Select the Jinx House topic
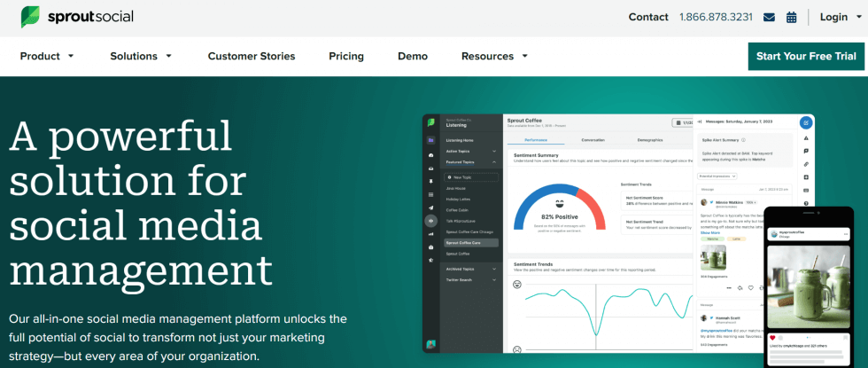This screenshot has height=368, width=868. [455, 188]
